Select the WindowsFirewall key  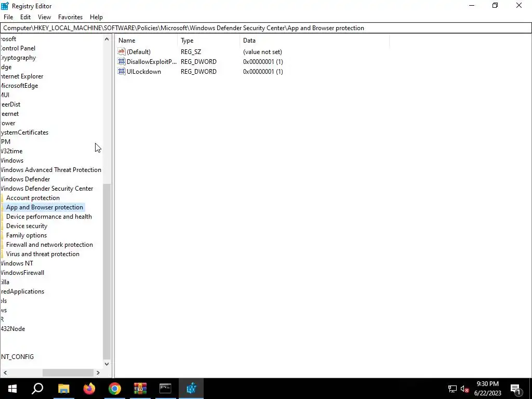22,273
